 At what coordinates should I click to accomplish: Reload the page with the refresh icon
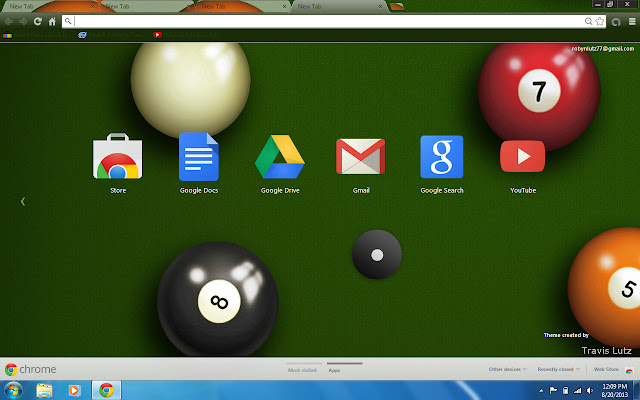click(38, 21)
